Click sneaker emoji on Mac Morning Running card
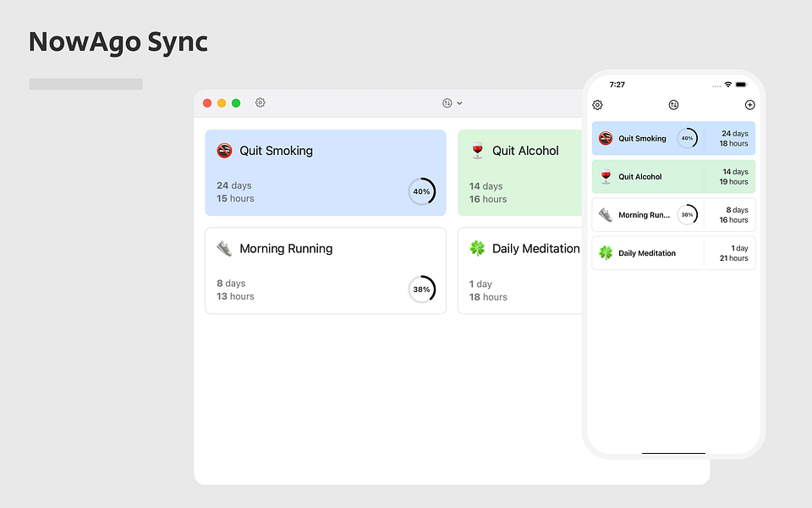 [224, 249]
